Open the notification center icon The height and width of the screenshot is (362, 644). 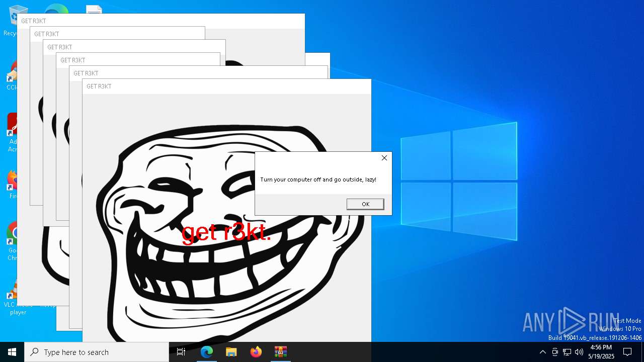(x=627, y=352)
